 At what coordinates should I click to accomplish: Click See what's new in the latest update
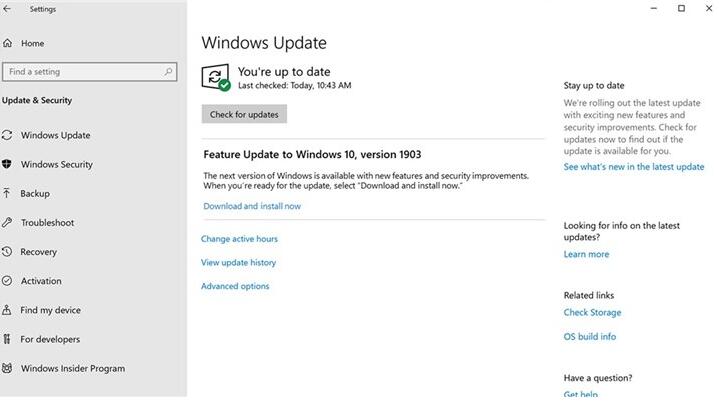click(x=634, y=167)
